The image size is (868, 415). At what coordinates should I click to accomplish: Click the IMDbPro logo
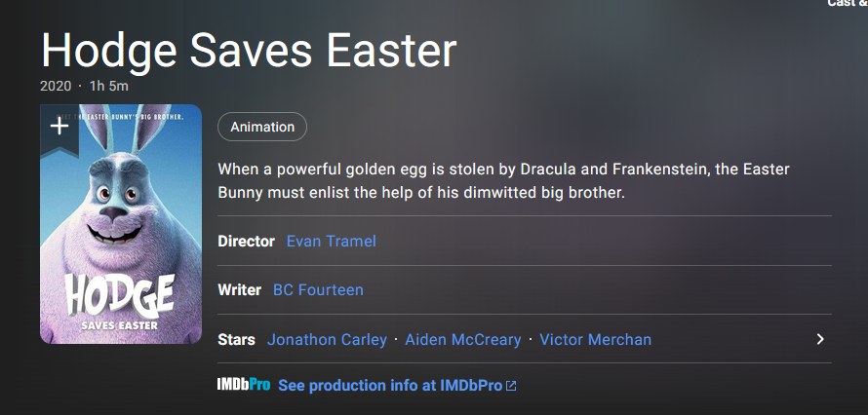tap(244, 385)
